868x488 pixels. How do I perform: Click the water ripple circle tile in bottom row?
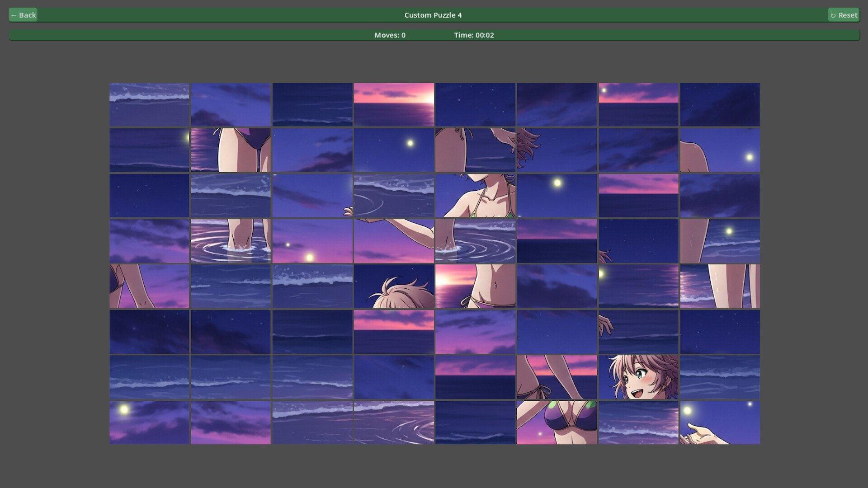(x=393, y=422)
